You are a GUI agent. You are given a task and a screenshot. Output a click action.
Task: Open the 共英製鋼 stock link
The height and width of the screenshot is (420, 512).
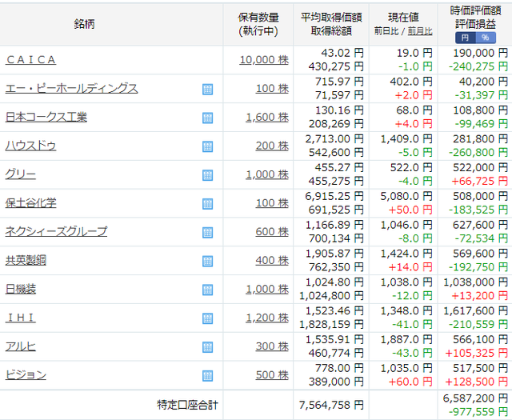26,260
